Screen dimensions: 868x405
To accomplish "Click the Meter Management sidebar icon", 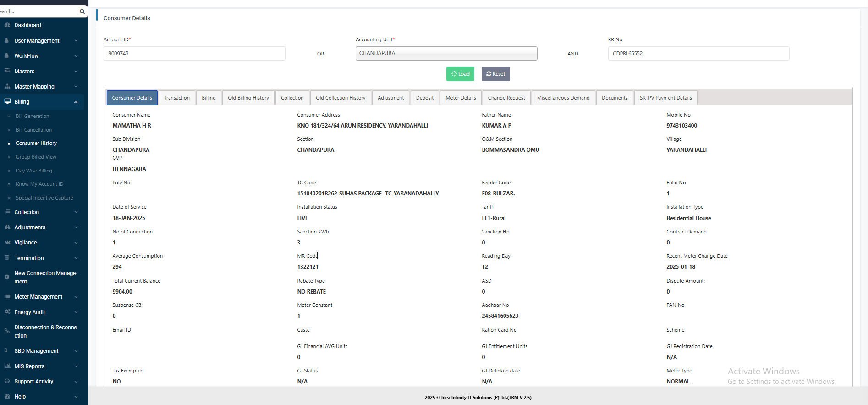I will point(7,296).
